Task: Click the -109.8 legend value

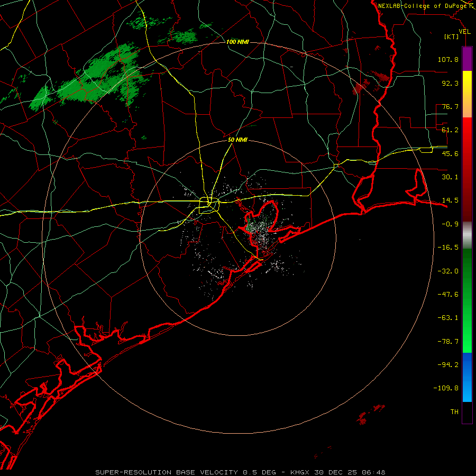Action: pyautogui.click(x=446, y=388)
